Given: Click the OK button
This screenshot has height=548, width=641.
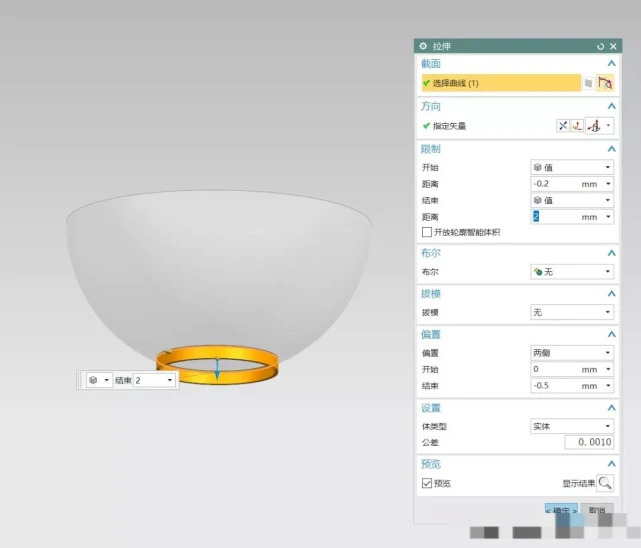Looking at the screenshot, I should point(562,511).
